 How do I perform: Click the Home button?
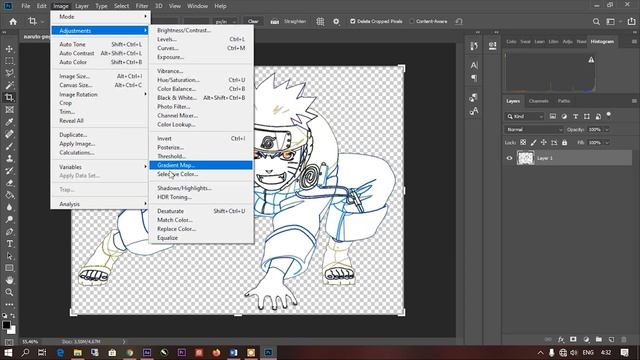(x=13, y=22)
